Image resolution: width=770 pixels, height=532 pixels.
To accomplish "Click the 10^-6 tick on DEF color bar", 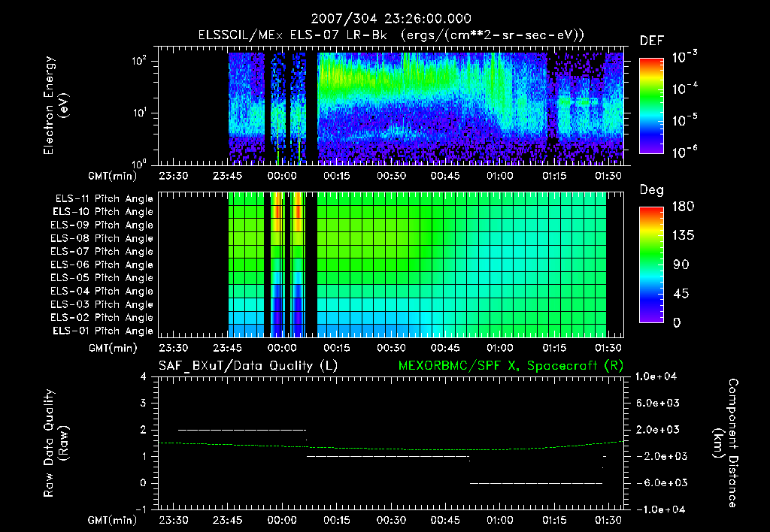I will (684, 152).
